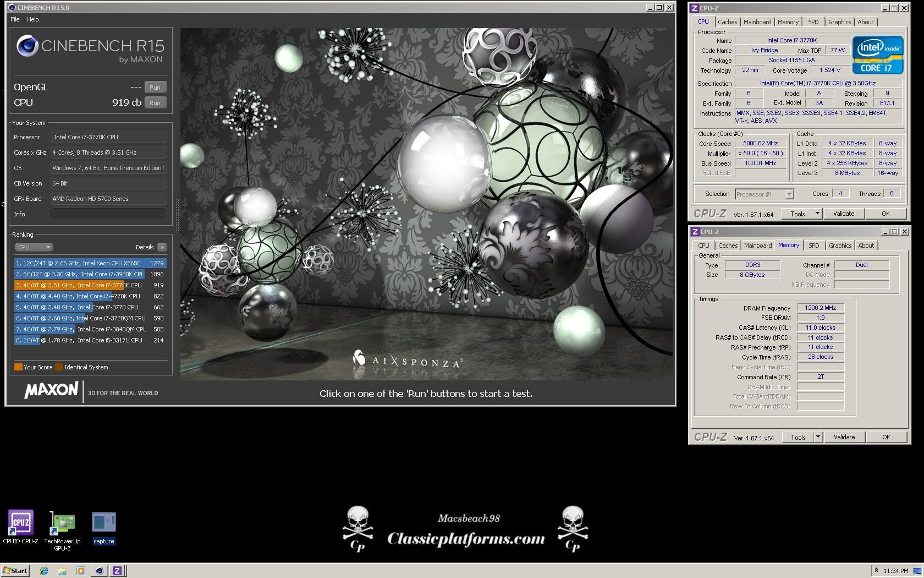Click Tools button in bottom CPU-Z window
The image size is (924, 578).
pyautogui.click(x=798, y=438)
